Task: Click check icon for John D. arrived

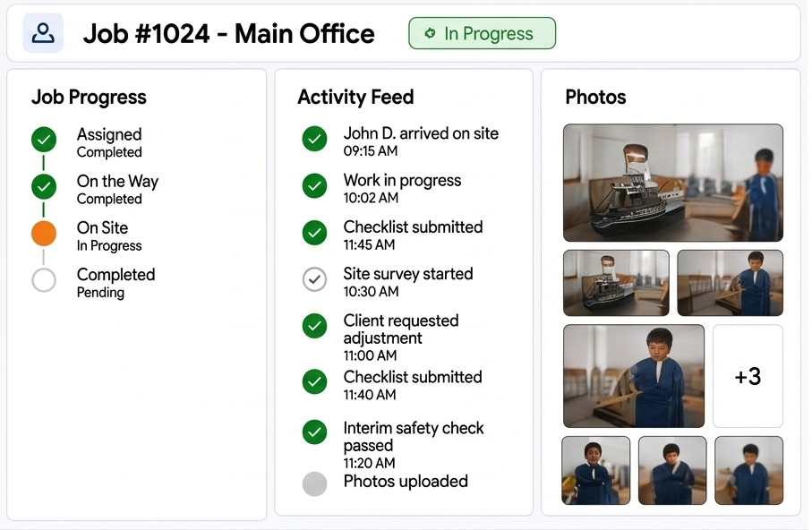Action: tap(314, 139)
